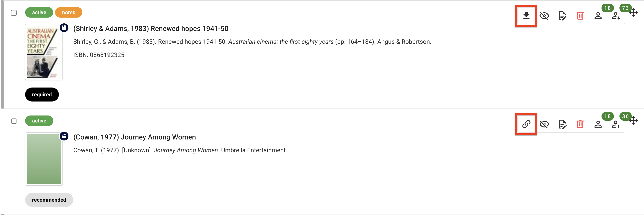Edit notes for Journey Among Women
The image size is (644, 215).
[562, 124]
